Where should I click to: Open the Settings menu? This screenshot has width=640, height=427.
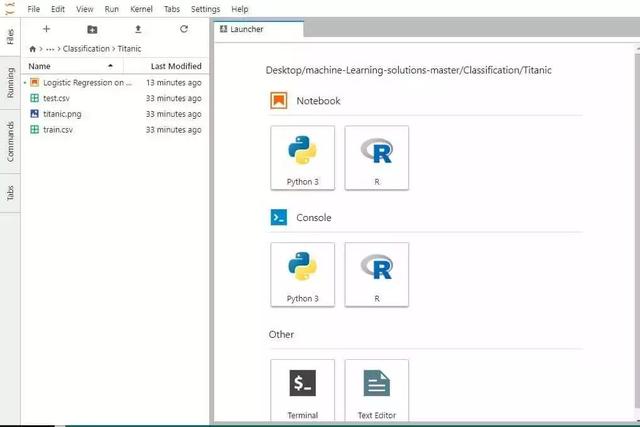click(x=205, y=9)
